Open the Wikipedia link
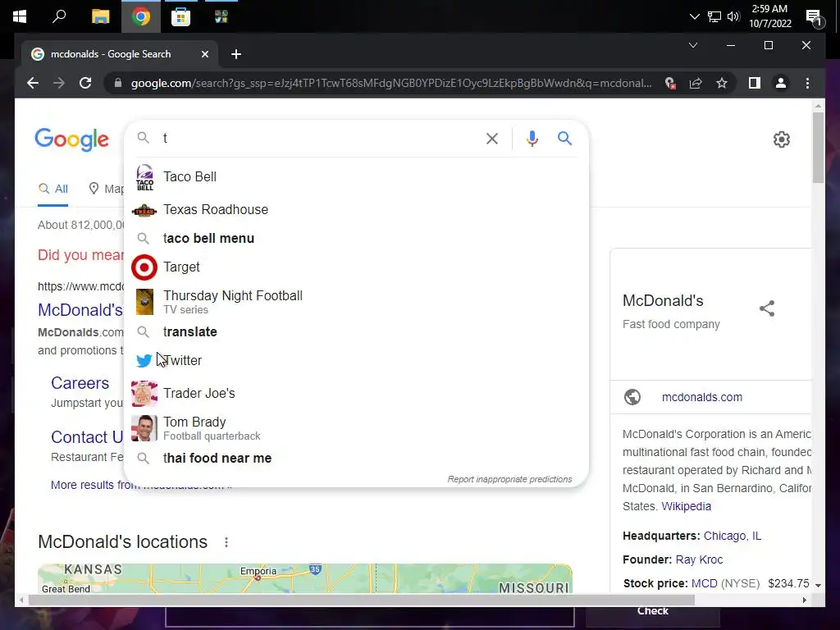The image size is (840, 630). coord(687,506)
